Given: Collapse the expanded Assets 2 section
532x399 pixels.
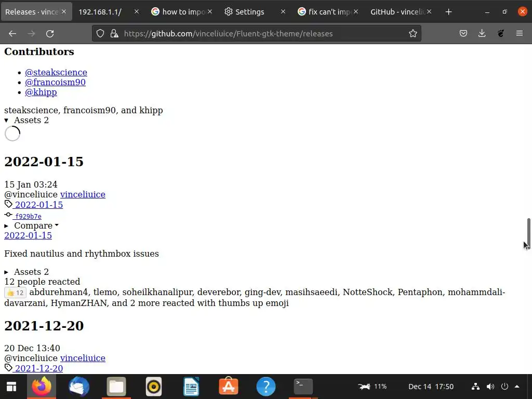Looking at the screenshot, I should 26,120.
